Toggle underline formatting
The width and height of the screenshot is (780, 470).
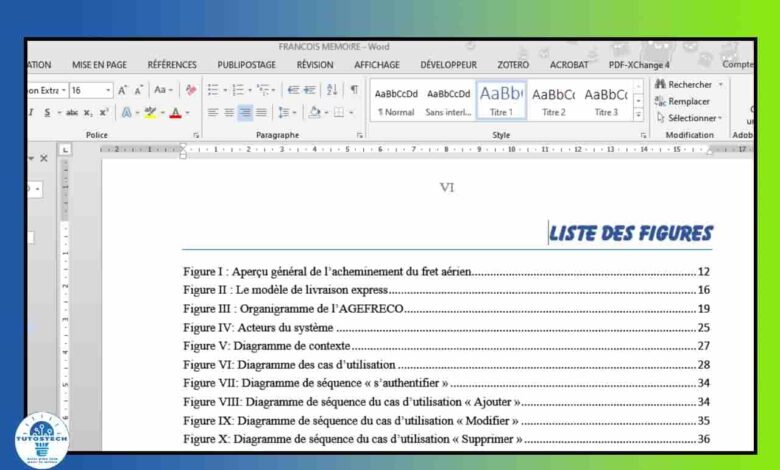pos(47,113)
